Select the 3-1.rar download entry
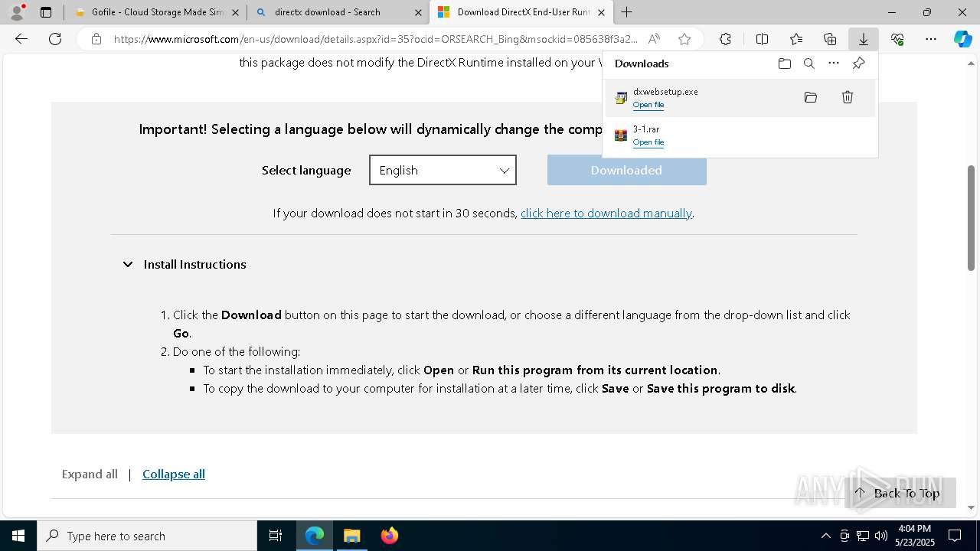Image resolution: width=980 pixels, height=551 pixels. click(740, 135)
